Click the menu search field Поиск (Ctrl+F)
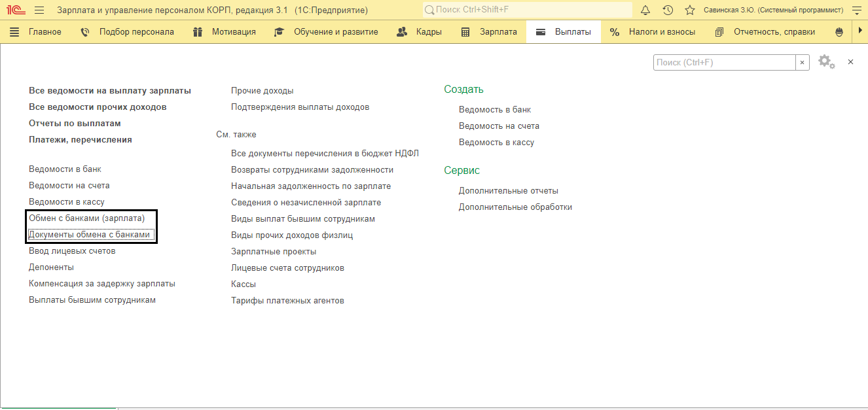This screenshot has height=410, width=868. (x=724, y=62)
